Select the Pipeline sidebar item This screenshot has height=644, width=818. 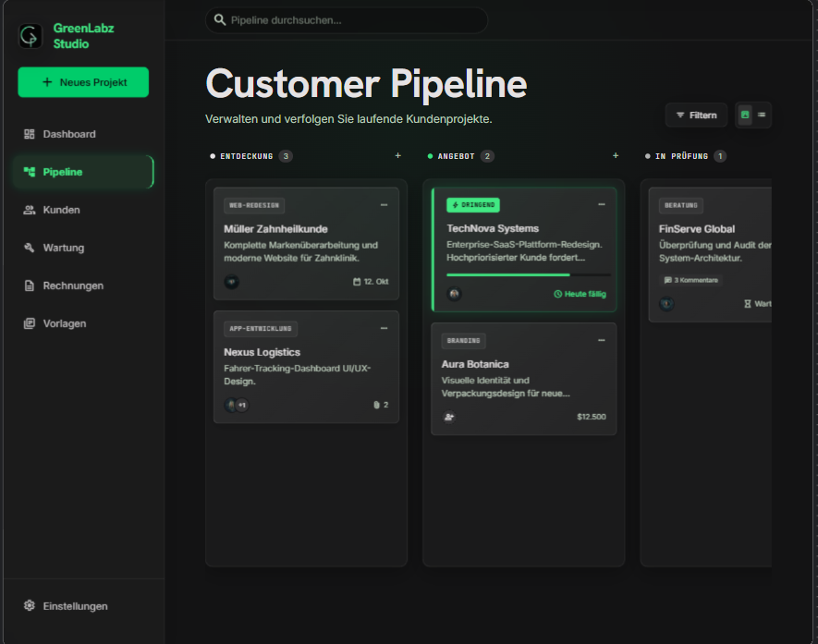[83, 172]
